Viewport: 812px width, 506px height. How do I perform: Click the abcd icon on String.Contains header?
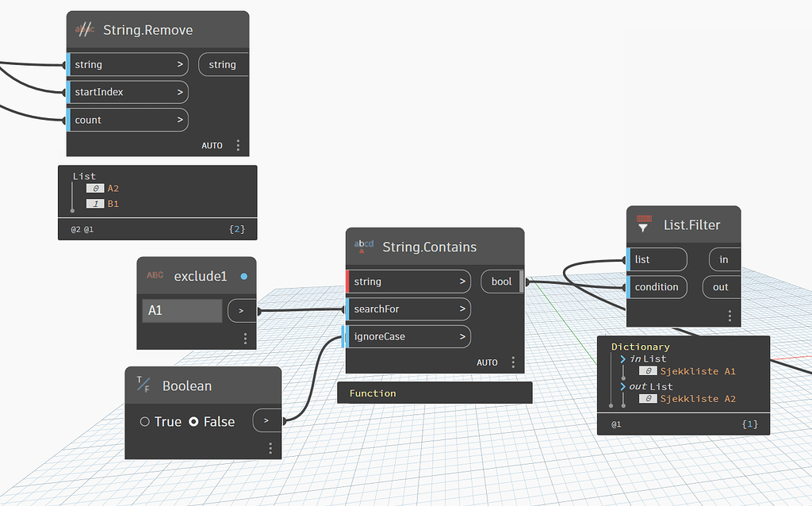click(x=363, y=246)
